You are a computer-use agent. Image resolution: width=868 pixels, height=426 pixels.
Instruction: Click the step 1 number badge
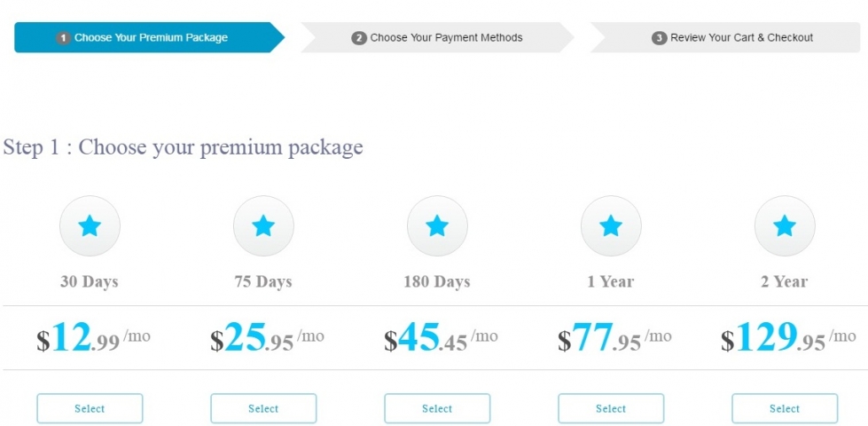tap(64, 38)
